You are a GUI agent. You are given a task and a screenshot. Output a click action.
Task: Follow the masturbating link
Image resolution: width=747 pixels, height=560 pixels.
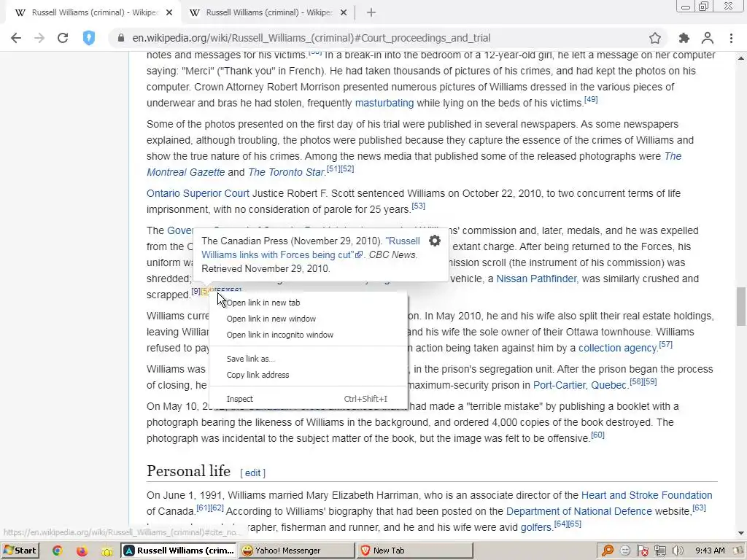click(384, 104)
